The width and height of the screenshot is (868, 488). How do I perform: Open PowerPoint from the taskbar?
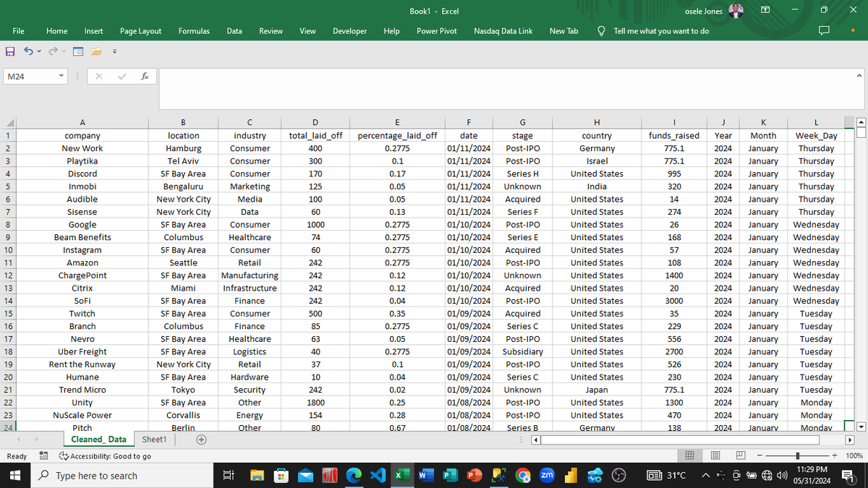coord(473,475)
